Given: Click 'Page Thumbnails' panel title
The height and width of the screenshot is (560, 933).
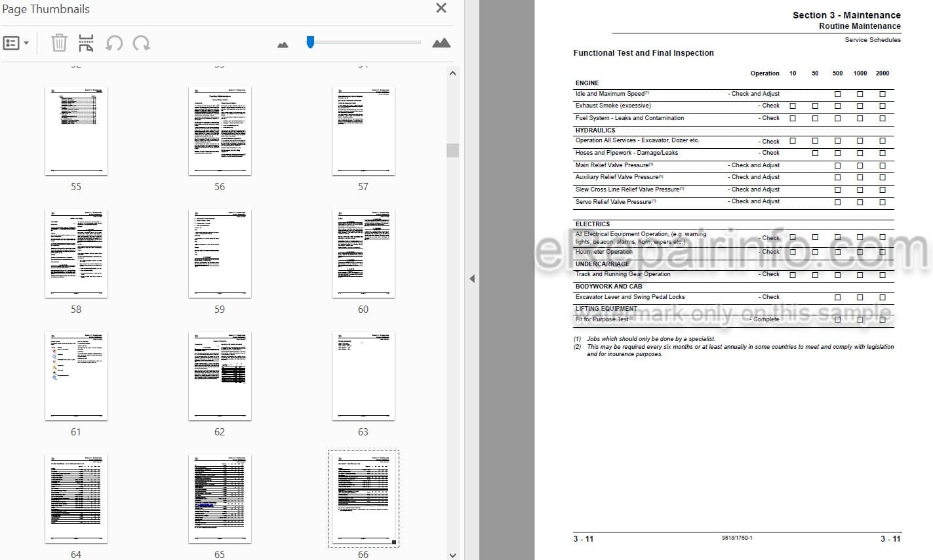Looking at the screenshot, I should tap(46, 9).
